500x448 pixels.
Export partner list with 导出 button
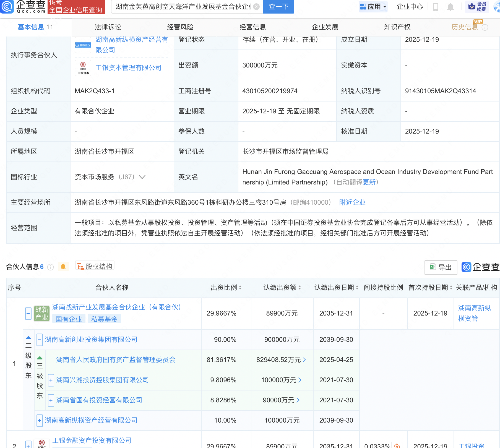pyautogui.click(x=441, y=267)
